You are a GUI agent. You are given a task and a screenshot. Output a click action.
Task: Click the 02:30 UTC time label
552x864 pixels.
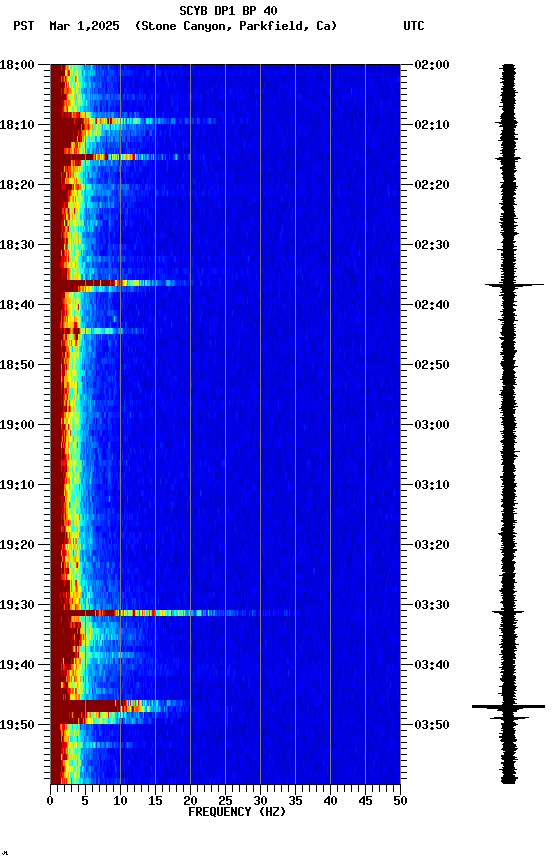pos(432,245)
